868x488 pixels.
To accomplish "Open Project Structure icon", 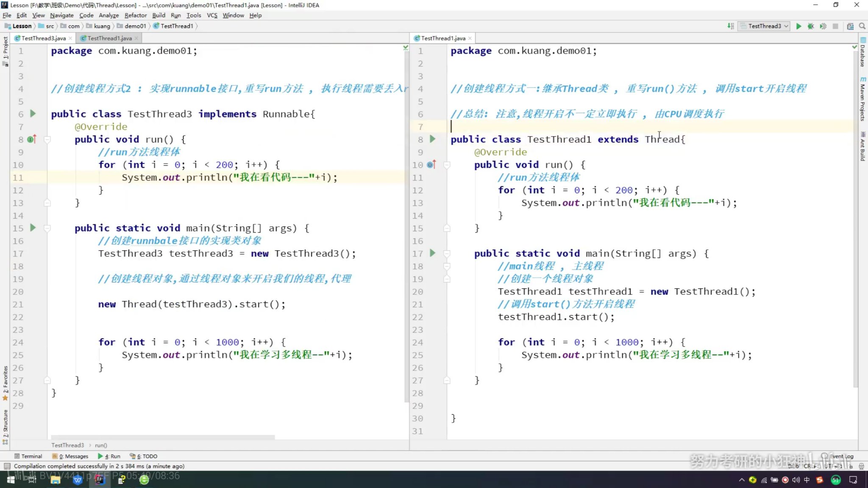I will [850, 26].
